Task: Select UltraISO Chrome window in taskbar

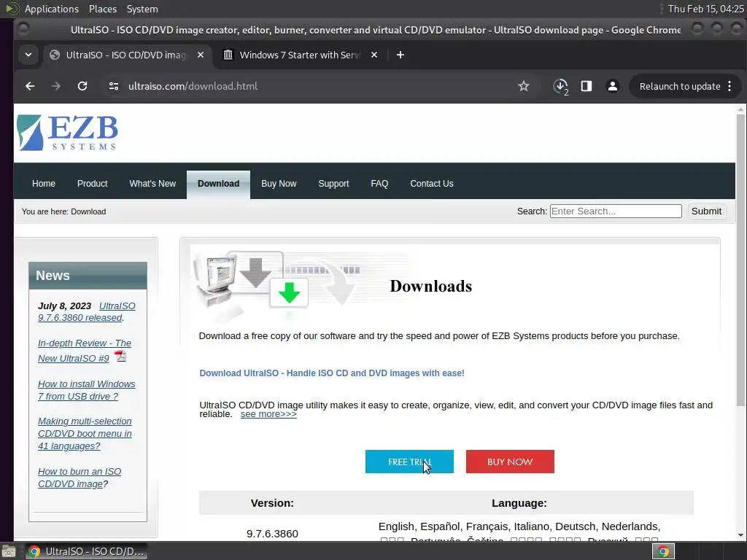Action: click(86, 551)
